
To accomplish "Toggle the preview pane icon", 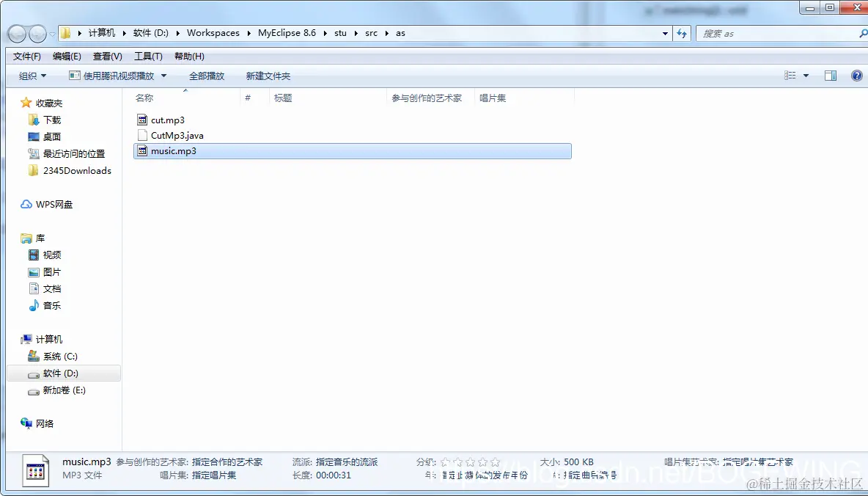I will [x=830, y=75].
